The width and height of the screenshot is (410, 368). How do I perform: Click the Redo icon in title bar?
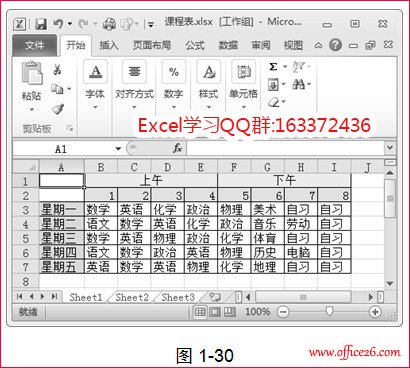(x=83, y=24)
